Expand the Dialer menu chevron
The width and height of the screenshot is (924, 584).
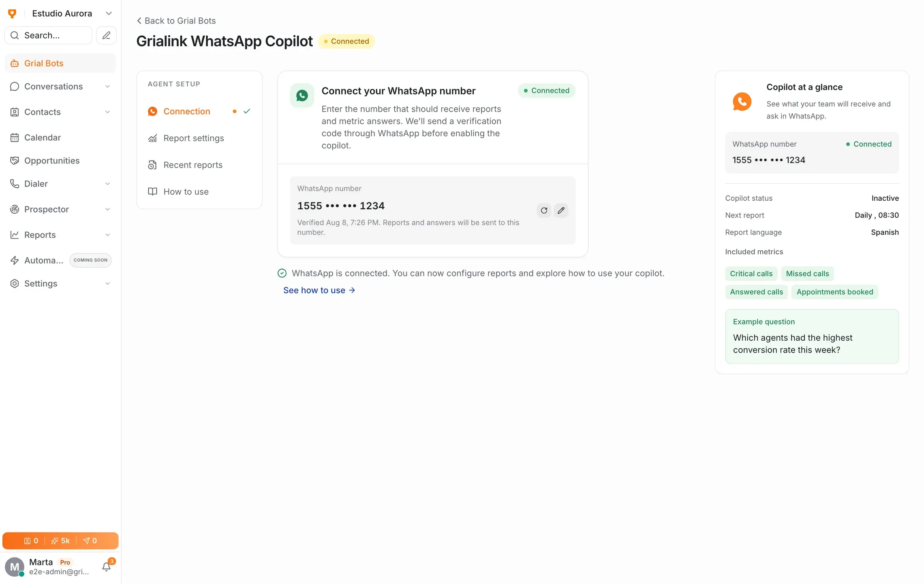tap(107, 184)
